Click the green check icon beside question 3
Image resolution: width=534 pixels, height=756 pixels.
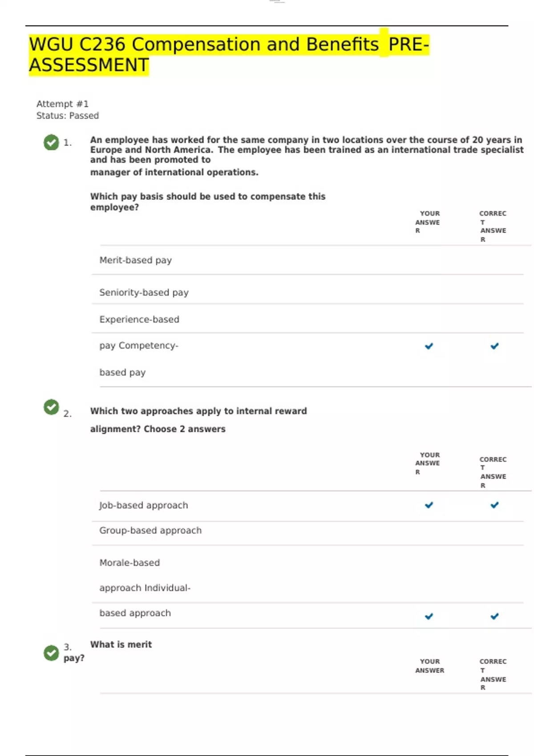tap(51, 652)
